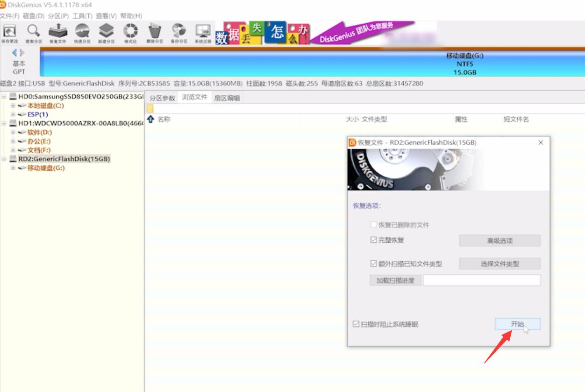585x392 pixels.
Task: Click the scan progress file path field
Action: click(482, 280)
